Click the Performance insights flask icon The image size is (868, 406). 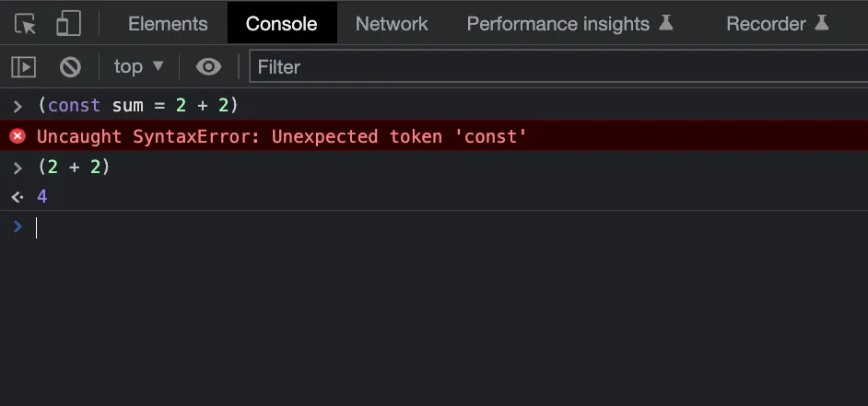(x=665, y=23)
